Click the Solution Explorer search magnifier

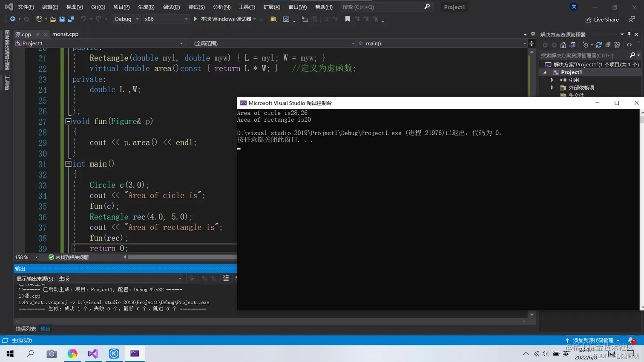[x=632, y=55]
